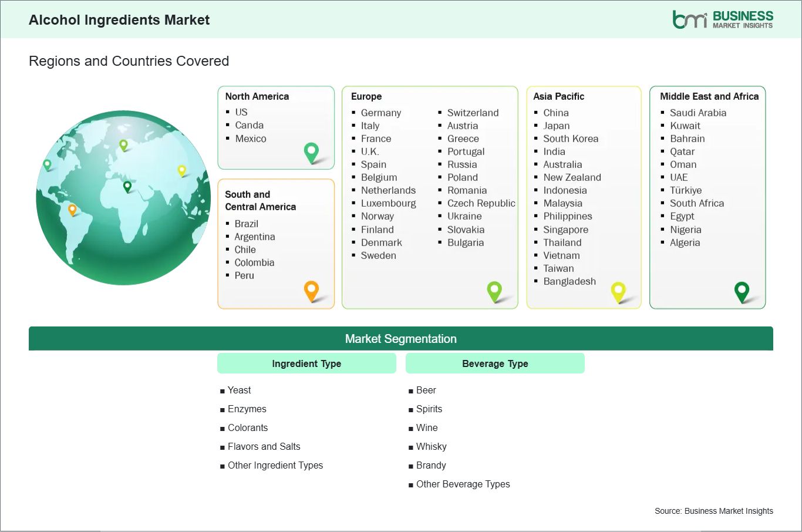Click the orange pin on globe's South America
This screenshot has height=532, width=802.
72,209
